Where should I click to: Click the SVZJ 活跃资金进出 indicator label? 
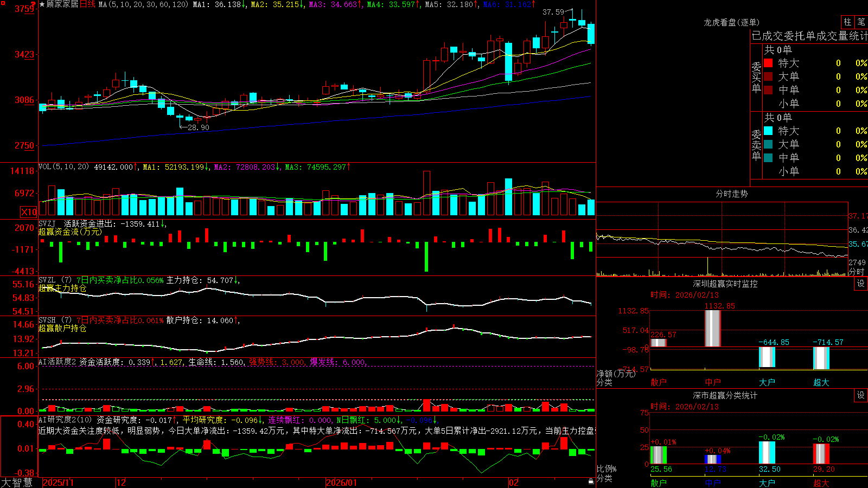[x=76, y=223]
